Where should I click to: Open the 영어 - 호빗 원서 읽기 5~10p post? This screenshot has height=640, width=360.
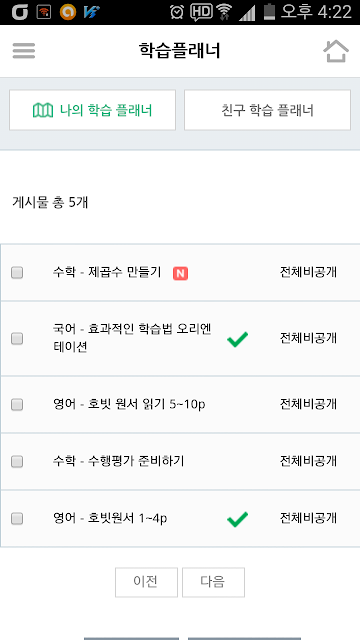[x=129, y=404]
